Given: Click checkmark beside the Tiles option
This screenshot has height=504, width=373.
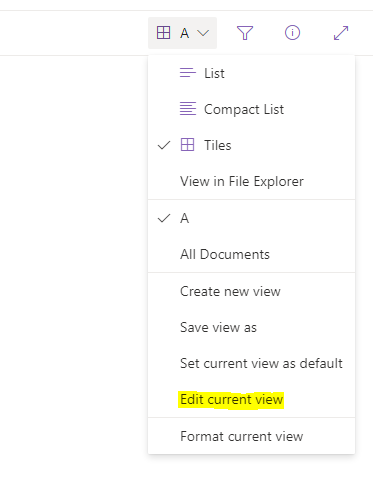Looking at the screenshot, I should pos(164,145).
